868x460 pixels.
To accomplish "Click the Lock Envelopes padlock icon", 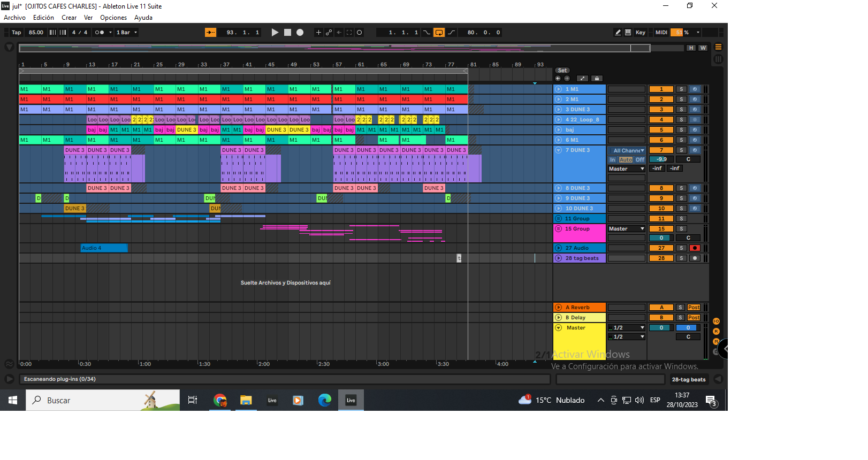I will coord(597,79).
